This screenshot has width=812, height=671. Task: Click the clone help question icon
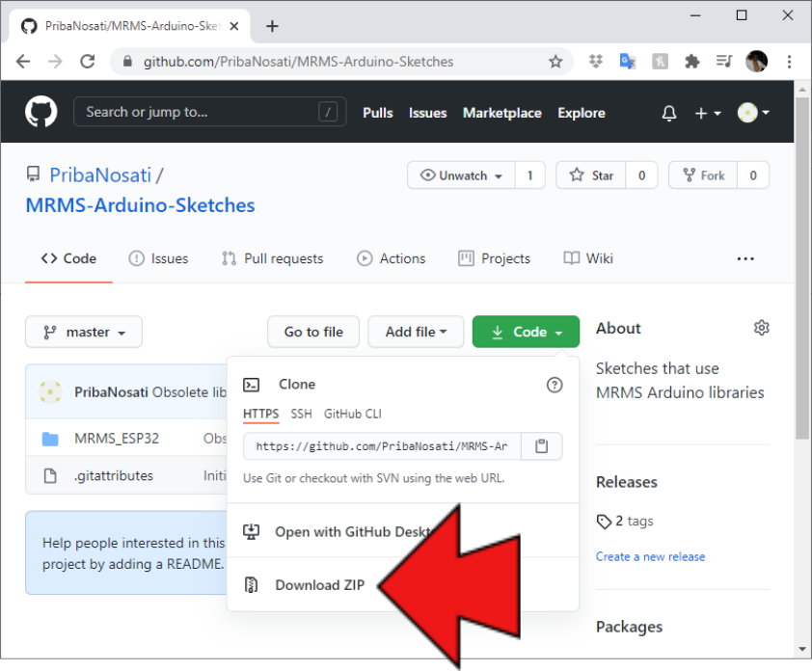[554, 385]
